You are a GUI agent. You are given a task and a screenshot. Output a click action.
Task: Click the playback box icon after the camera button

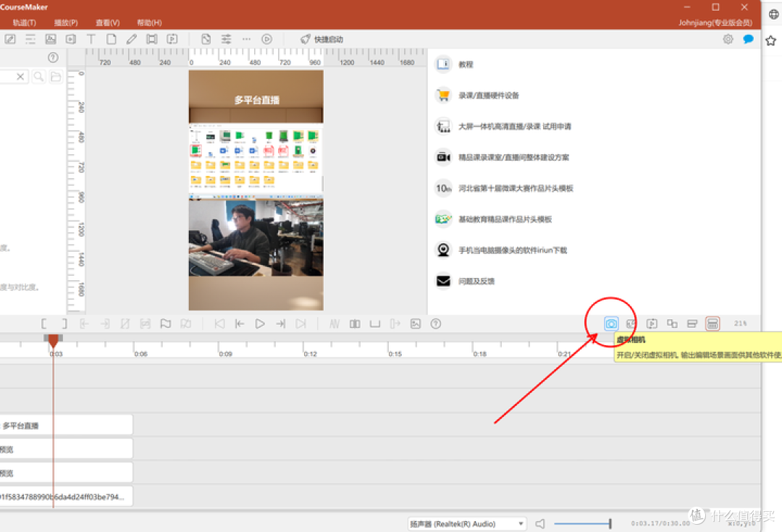(652, 324)
